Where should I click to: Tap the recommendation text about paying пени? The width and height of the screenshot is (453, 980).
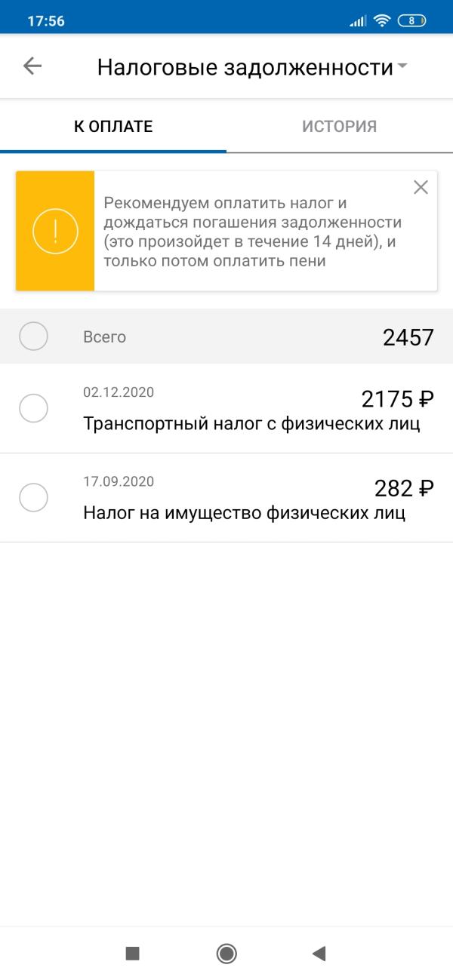(x=253, y=232)
